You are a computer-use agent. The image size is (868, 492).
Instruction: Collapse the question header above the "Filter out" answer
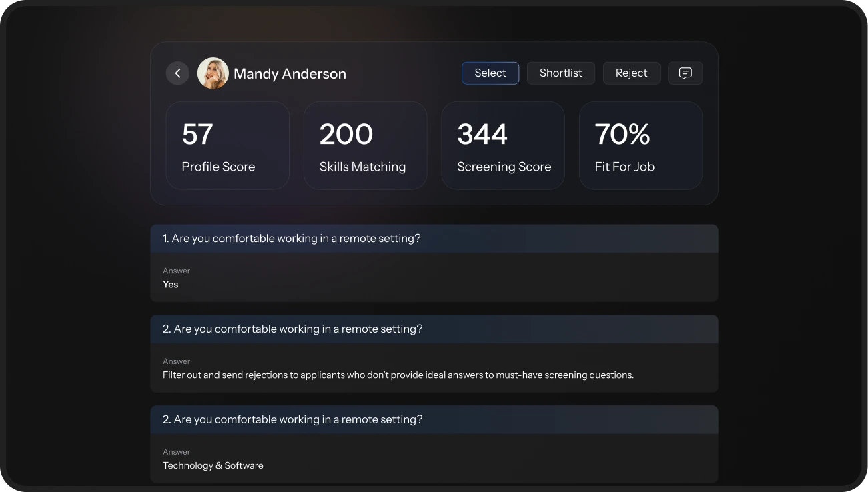coord(434,329)
